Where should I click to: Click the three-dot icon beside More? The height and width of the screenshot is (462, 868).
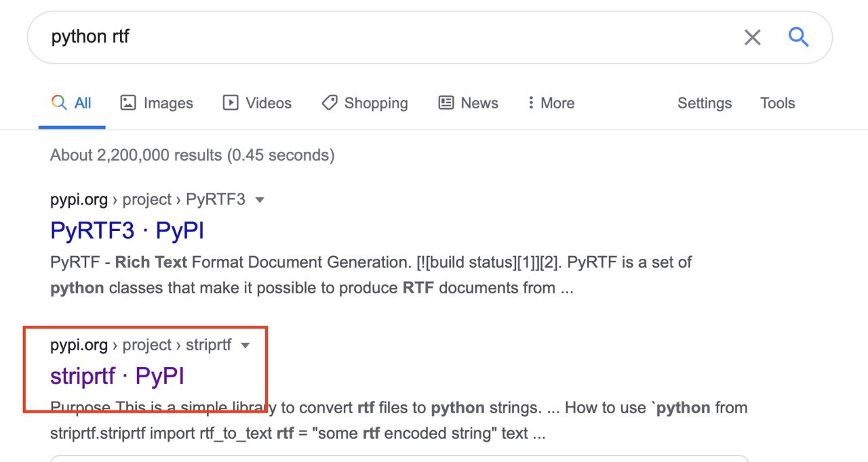click(531, 103)
